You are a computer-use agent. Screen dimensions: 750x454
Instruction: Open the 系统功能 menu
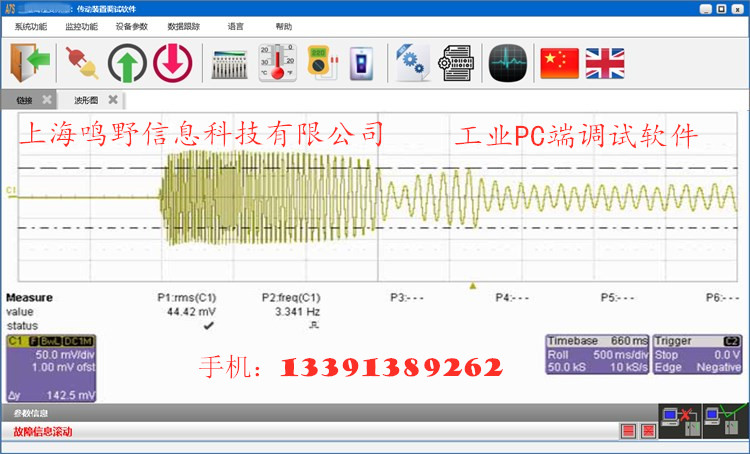coord(32,27)
